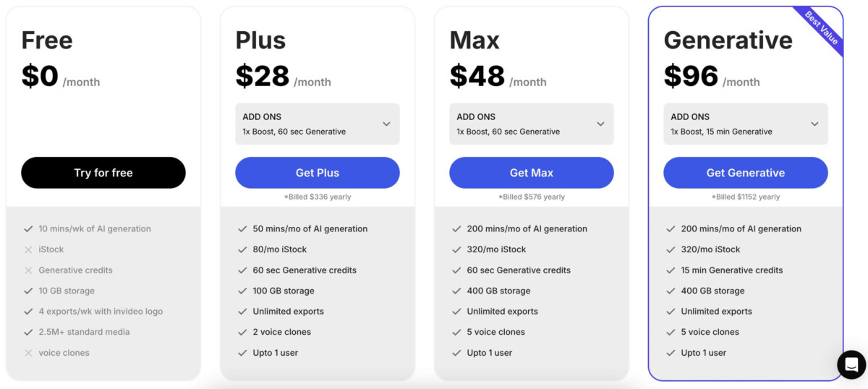Open the chat support widget icon

[851, 364]
